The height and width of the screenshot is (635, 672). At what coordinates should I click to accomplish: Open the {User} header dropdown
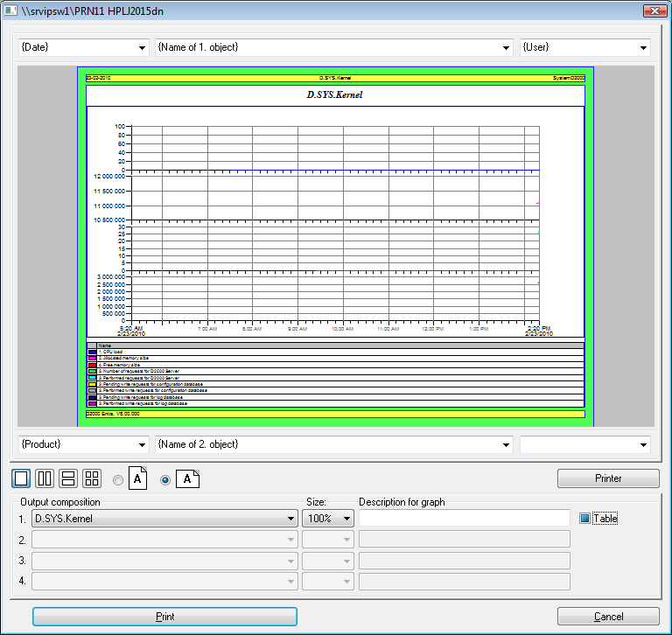[584, 47]
